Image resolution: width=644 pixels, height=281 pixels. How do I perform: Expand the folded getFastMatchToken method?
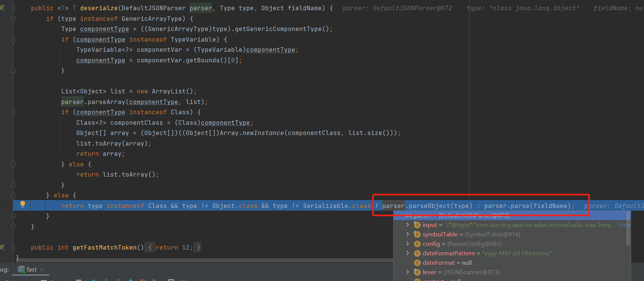pyautogui.click(x=13, y=247)
